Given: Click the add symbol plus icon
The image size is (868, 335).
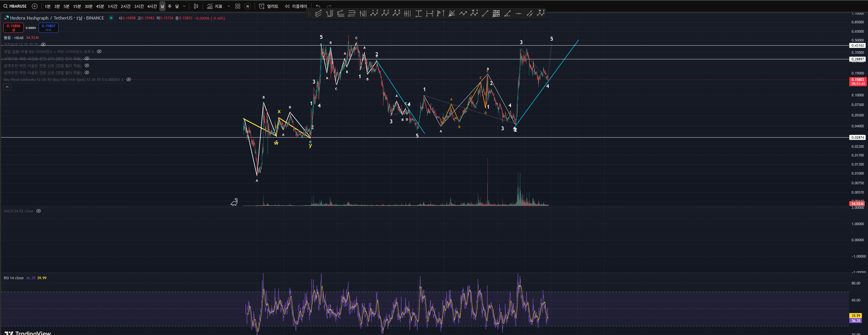Looking at the screenshot, I should (35, 6).
